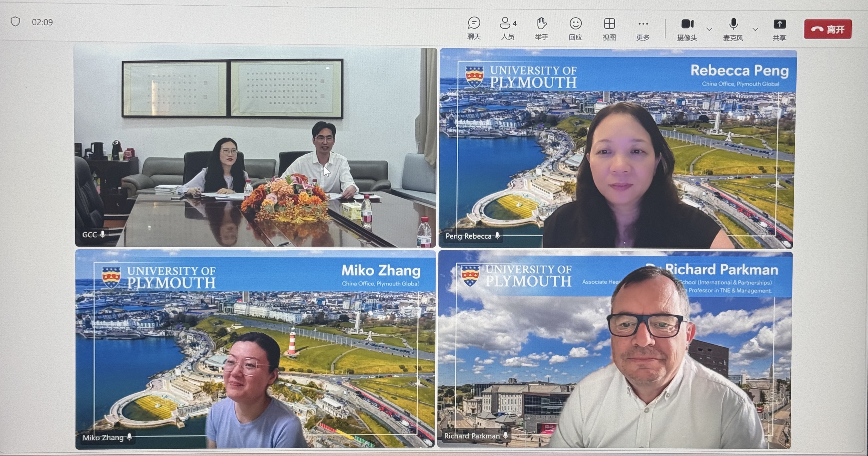
Task: Change the meeting view layout (视图)
Action: pos(609,29)
